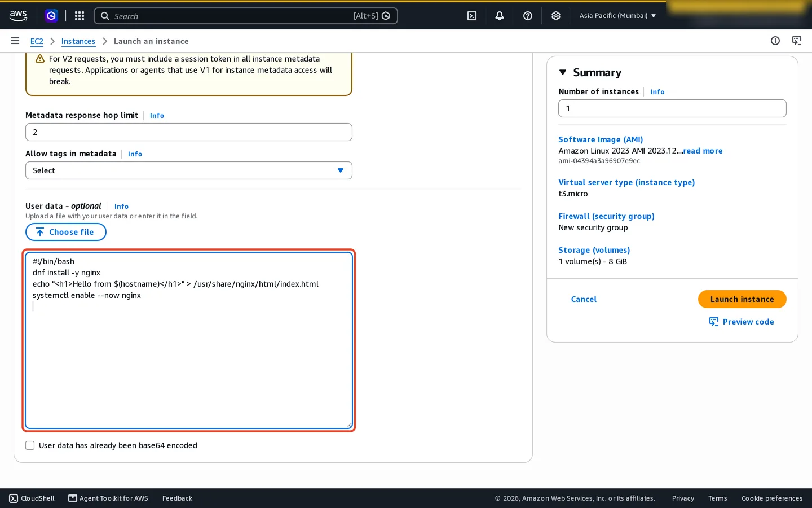Open the Virtual server type (instance type) link

[626, 182]
